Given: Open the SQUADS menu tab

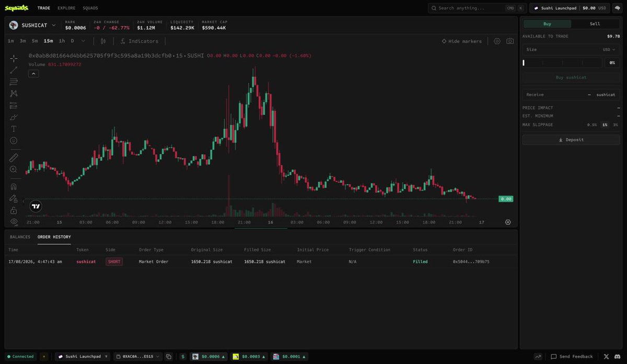Looking at the screenshot, I should [90, 8].
